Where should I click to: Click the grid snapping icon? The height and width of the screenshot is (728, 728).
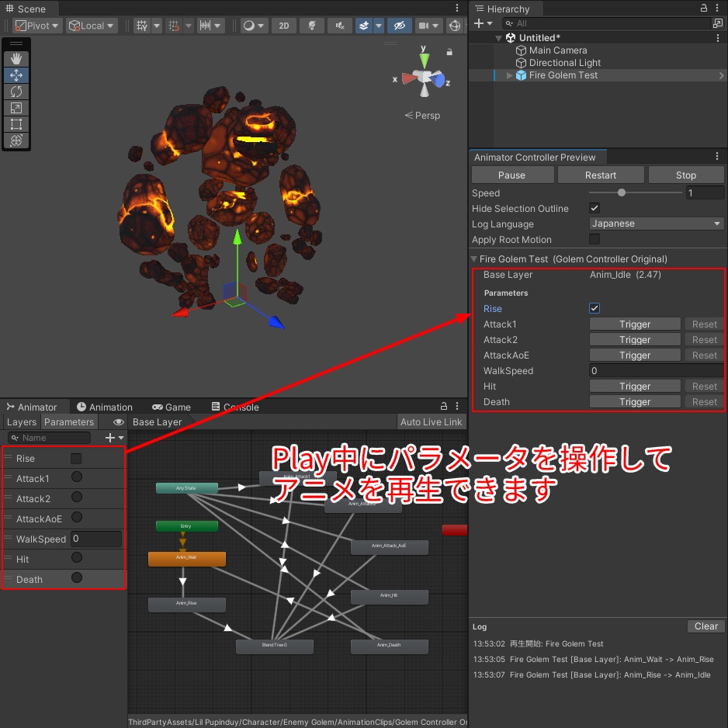[174, 26]
